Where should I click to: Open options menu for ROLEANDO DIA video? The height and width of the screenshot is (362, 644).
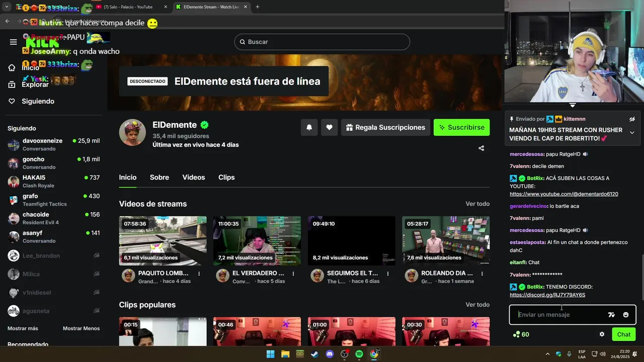482,274
